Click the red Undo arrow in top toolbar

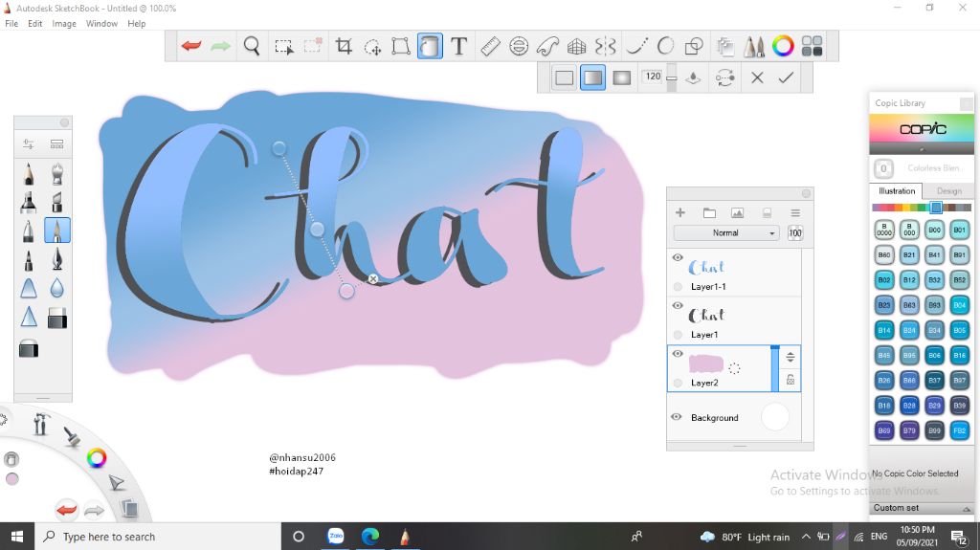tap(190, 46)
